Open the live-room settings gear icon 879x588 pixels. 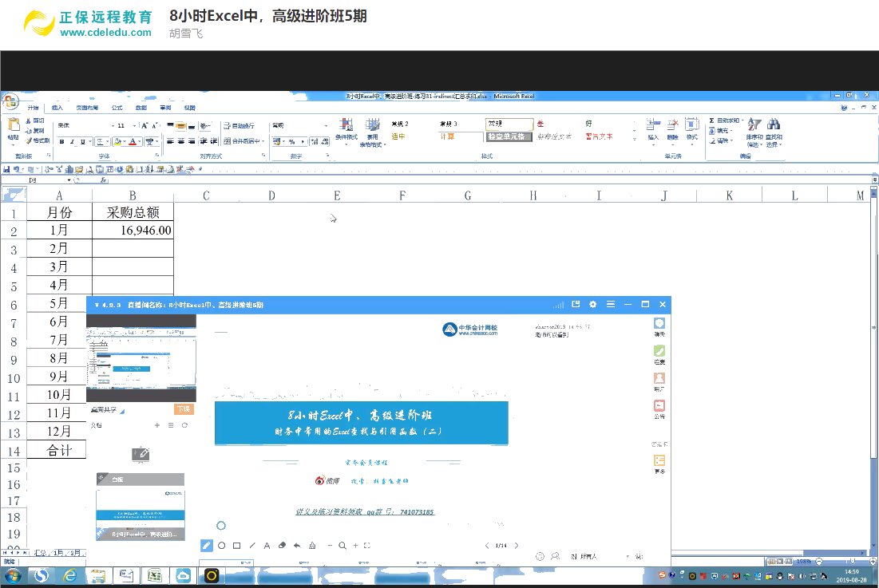(592, 304)
